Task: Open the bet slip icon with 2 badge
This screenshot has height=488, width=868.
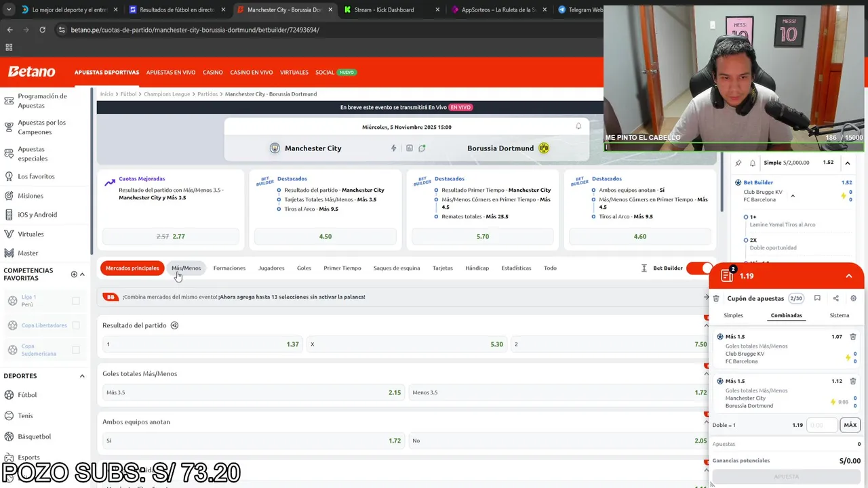Action: [728, 274]
